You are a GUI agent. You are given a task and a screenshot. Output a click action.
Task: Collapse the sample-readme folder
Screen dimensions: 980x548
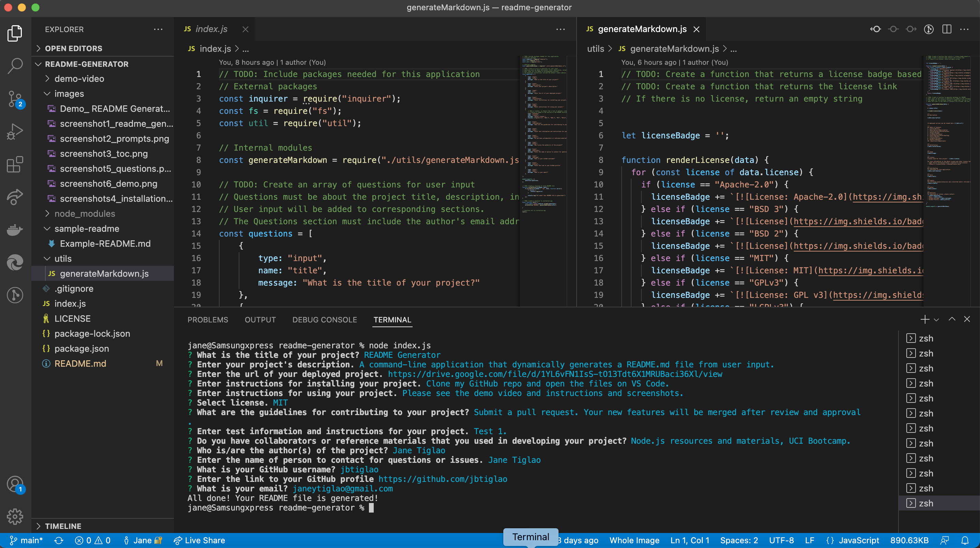pos(103,229)
